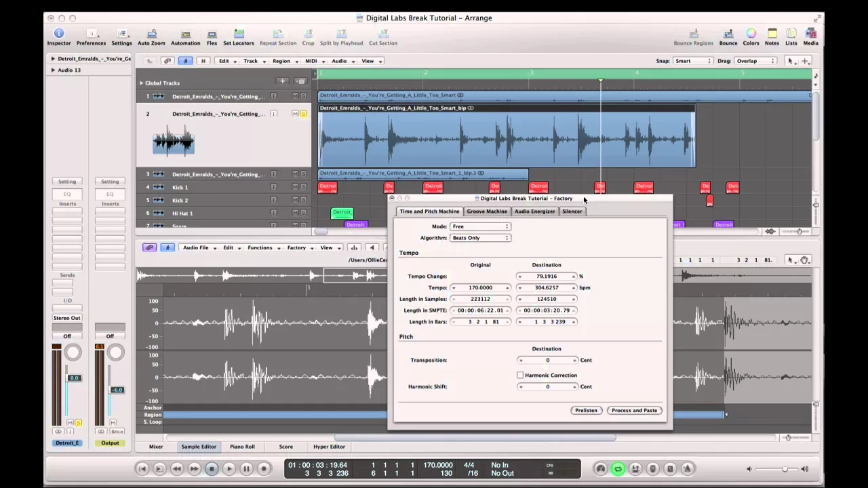Open the Mode dropdown set to Free

click(480, 226)
